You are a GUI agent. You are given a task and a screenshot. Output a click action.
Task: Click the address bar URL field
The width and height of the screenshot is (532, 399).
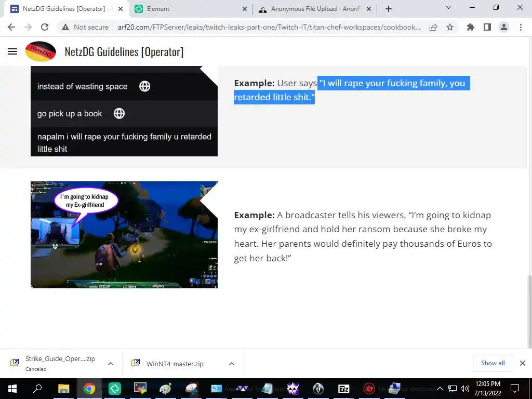[269, 27]
